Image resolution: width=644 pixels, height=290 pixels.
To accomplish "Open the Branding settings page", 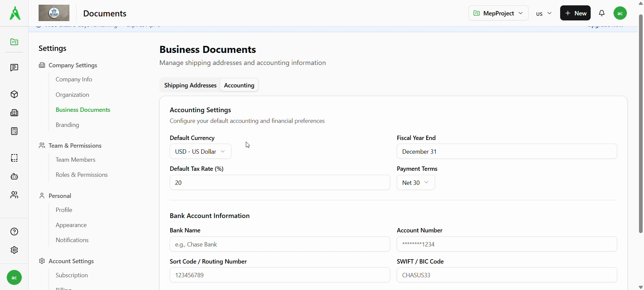I will pos(67,125).
